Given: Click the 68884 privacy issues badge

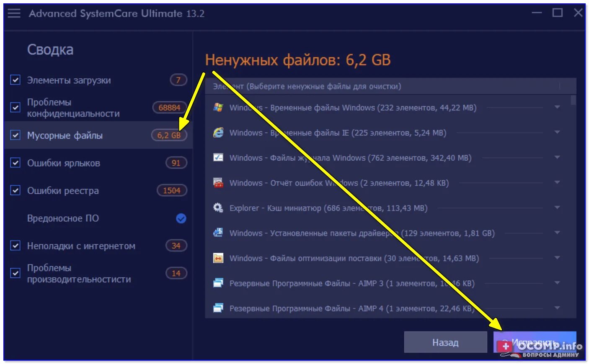Looking at the screenshot, I should click(x=169, y=108).
